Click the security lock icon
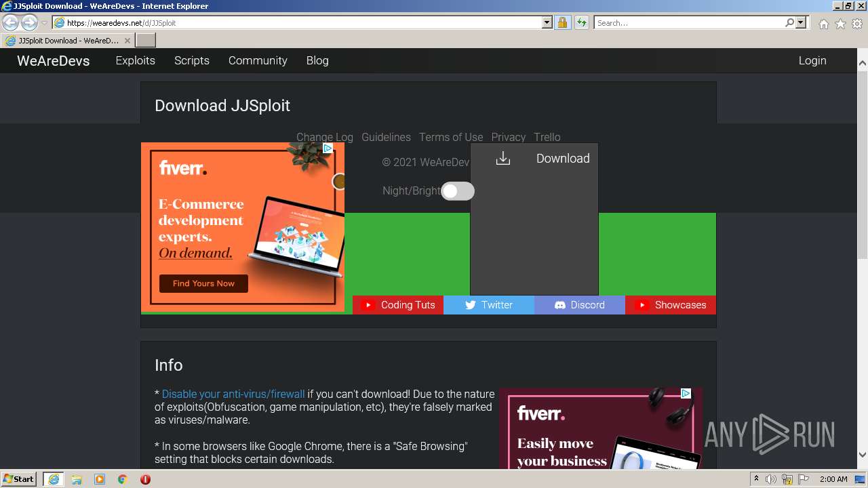The width and height of the screenshot is (868, 488). point(562,22)
